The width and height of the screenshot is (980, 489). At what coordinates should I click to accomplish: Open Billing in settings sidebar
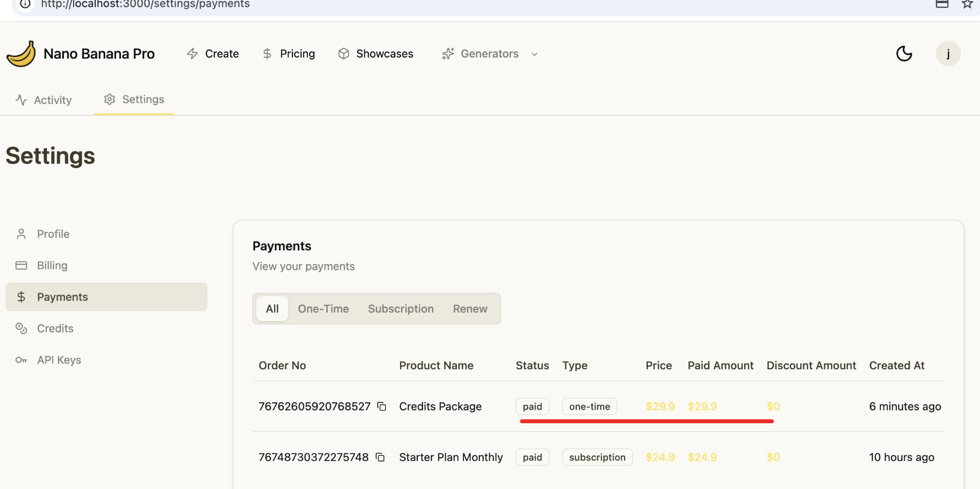pos(52,266)
